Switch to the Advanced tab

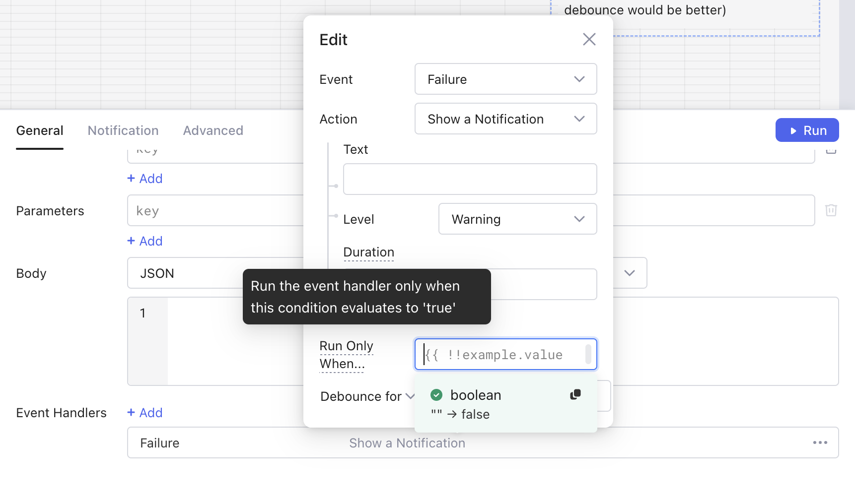[x=213, y=130]
